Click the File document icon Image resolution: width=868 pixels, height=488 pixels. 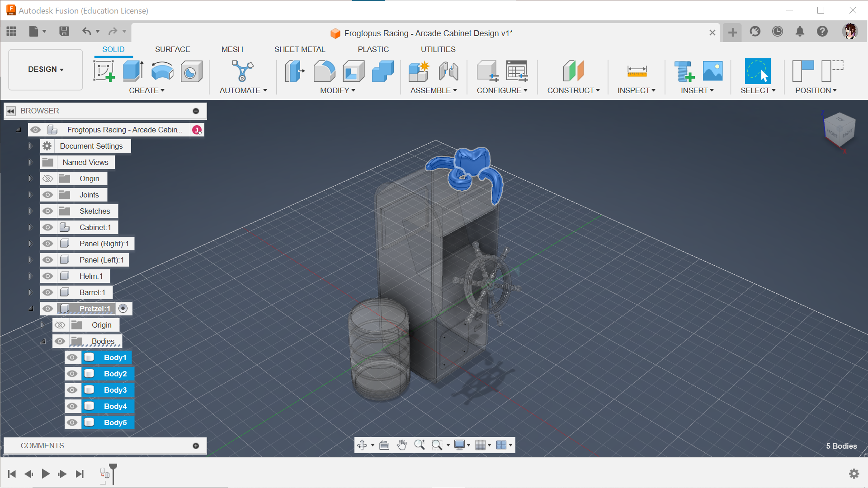pyautogui.click(x=34, y=31)
